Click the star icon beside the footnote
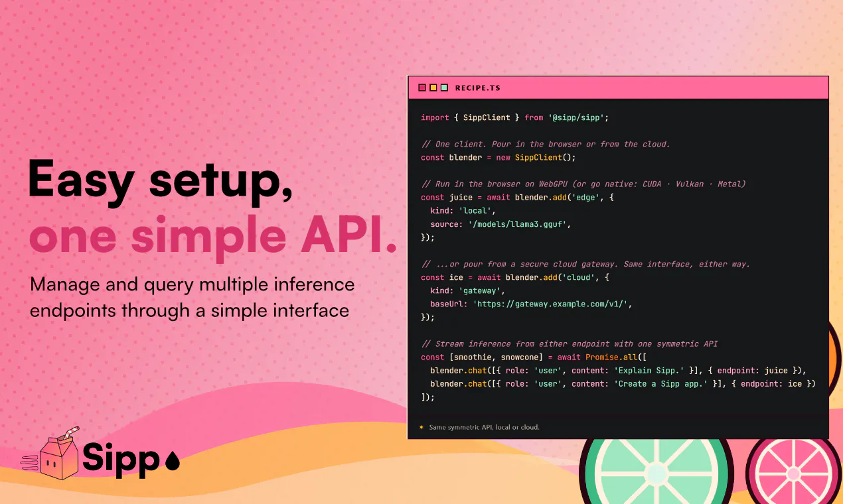Screen dimensions: 843x504 click(x=421, y=427)
